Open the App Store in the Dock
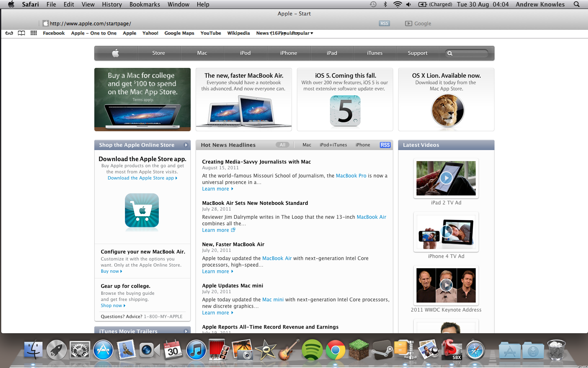588x368 pixels. (x=103, y=350)
